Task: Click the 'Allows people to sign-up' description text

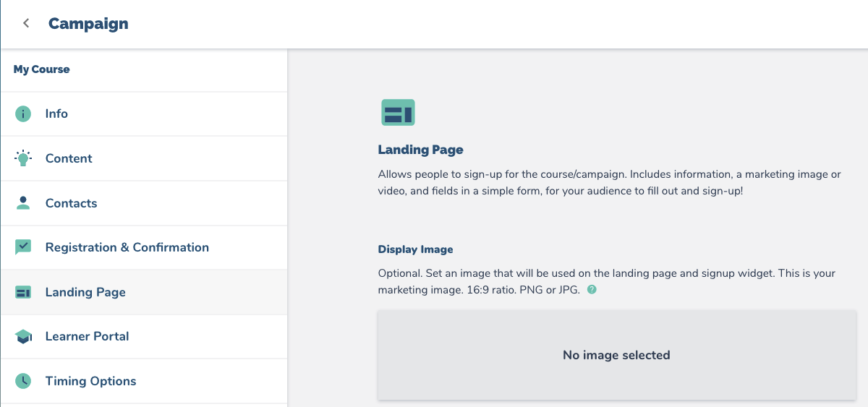Action: coord(610,184)
